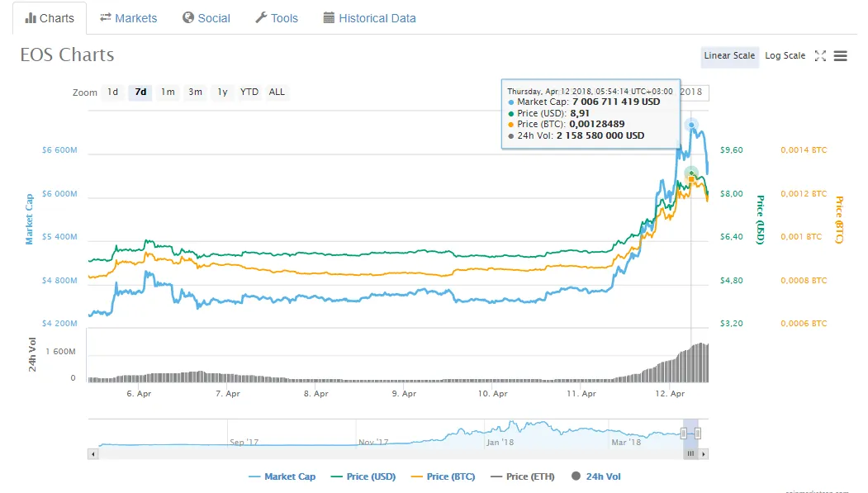Screen dimensions: 868x493
Task: Select Linear Scale option
Action: 729,56
